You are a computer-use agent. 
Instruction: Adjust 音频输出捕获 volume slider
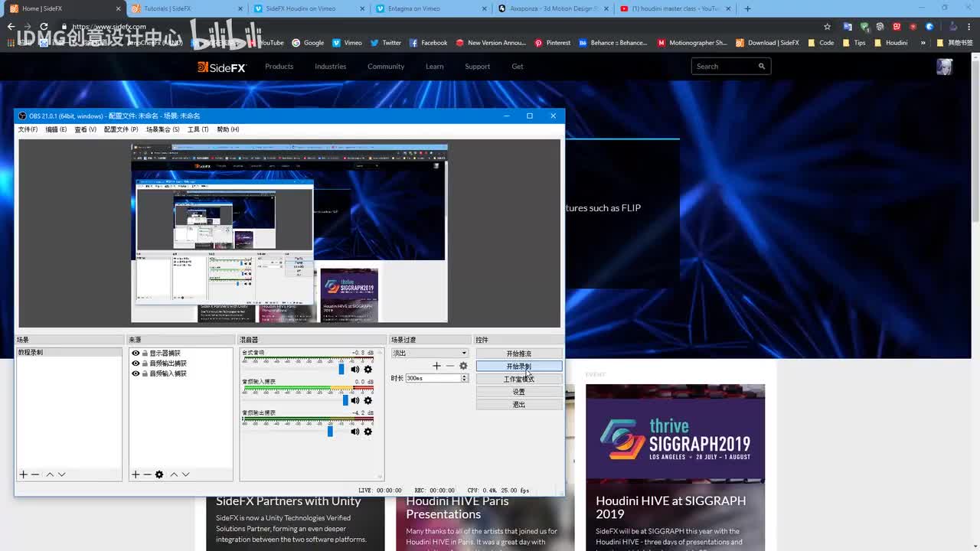[330, 432]
